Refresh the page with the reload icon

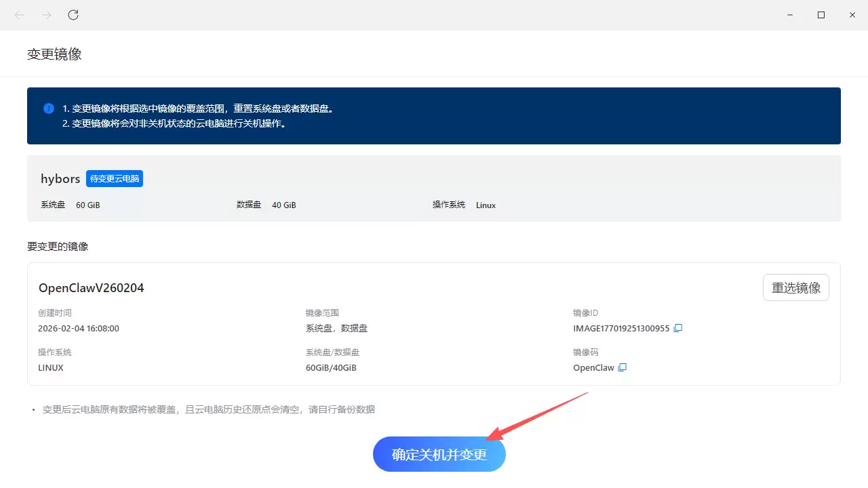[x=73, y=14]
